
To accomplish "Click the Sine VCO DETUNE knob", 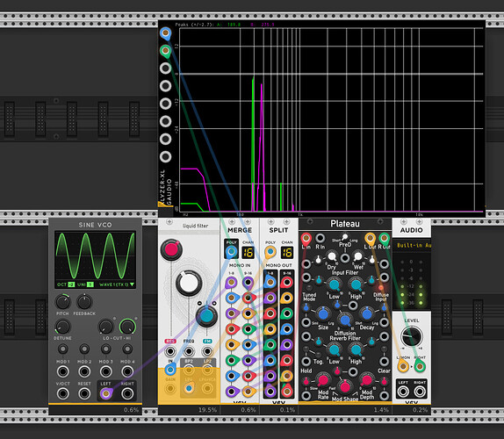I will 62,327.
